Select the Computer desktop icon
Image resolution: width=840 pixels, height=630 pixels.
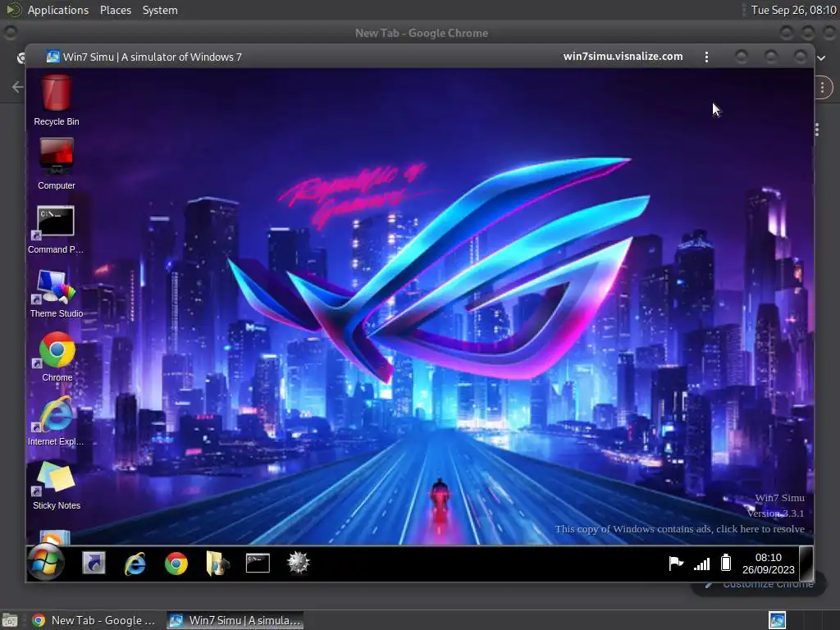pyautogui.click(x=57, y=164)
